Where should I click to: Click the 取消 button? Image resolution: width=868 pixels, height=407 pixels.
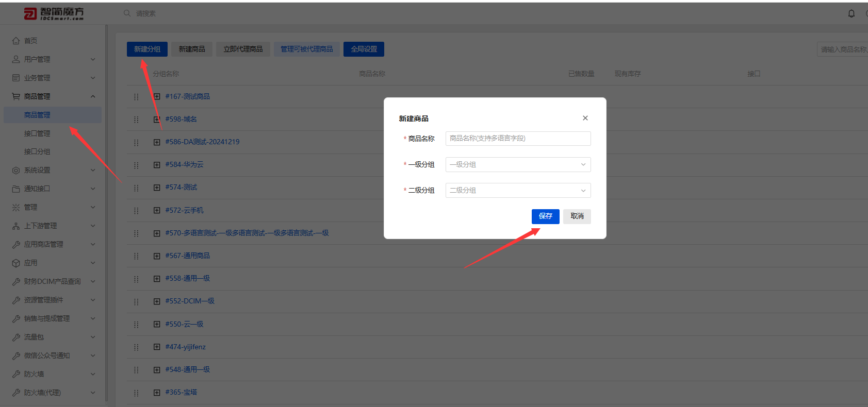tap(577, 216)
